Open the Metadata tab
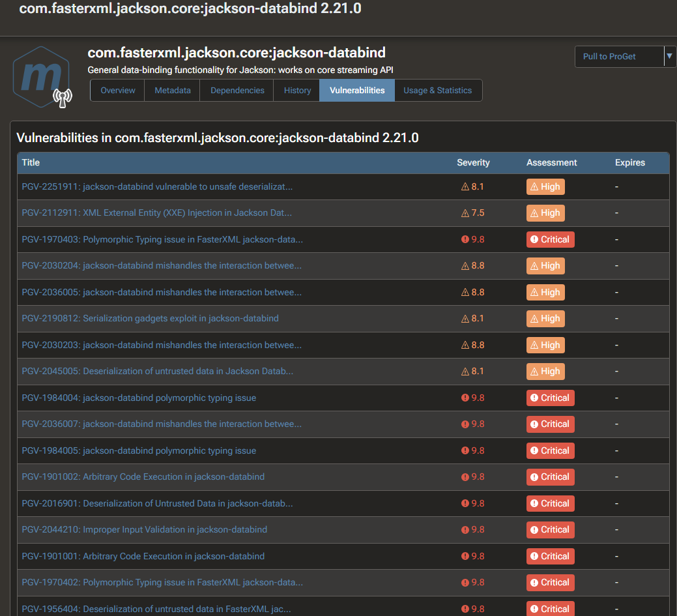Image resolution: width=677 pixels, height=616 pixels. tap(173, 91)
